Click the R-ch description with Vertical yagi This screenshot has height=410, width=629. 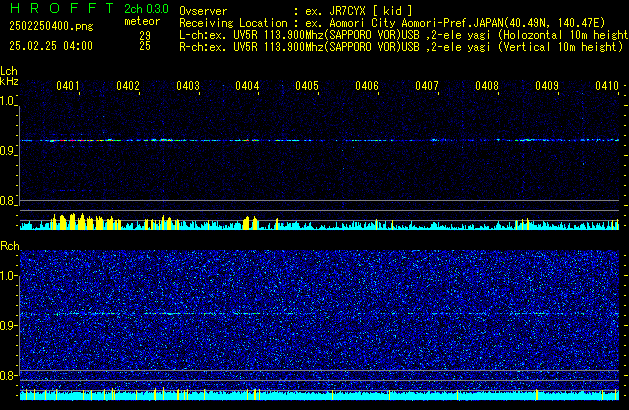pyautogui.click(x=401, y=47)
